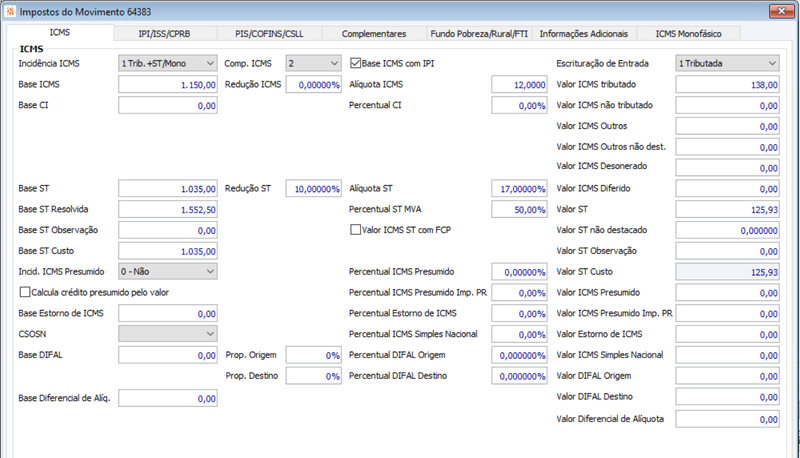The height and width of the screenshot is (458, 800).
Task: Click the Redução ST field
Action: pyautogui.click(x=313, y=189)
